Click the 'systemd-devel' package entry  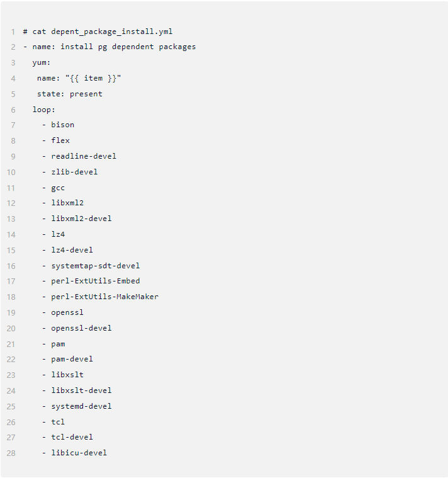81,406
